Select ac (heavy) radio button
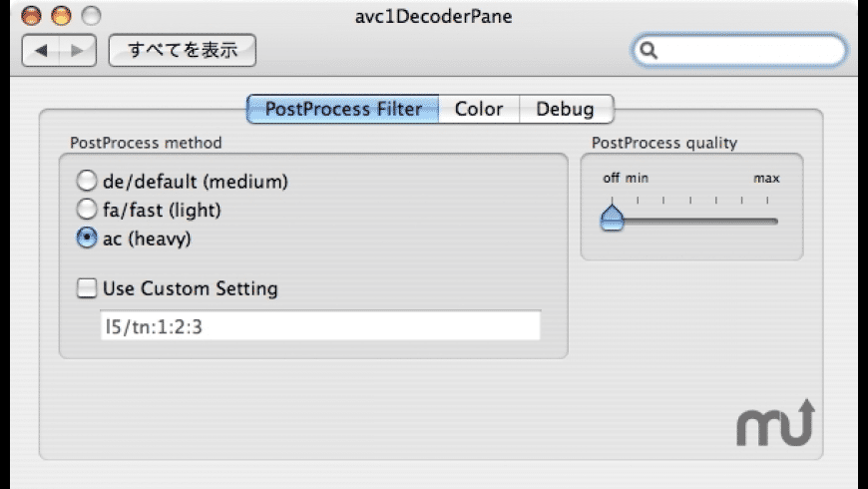Screen dimensions: 868x489 [87, 239]
